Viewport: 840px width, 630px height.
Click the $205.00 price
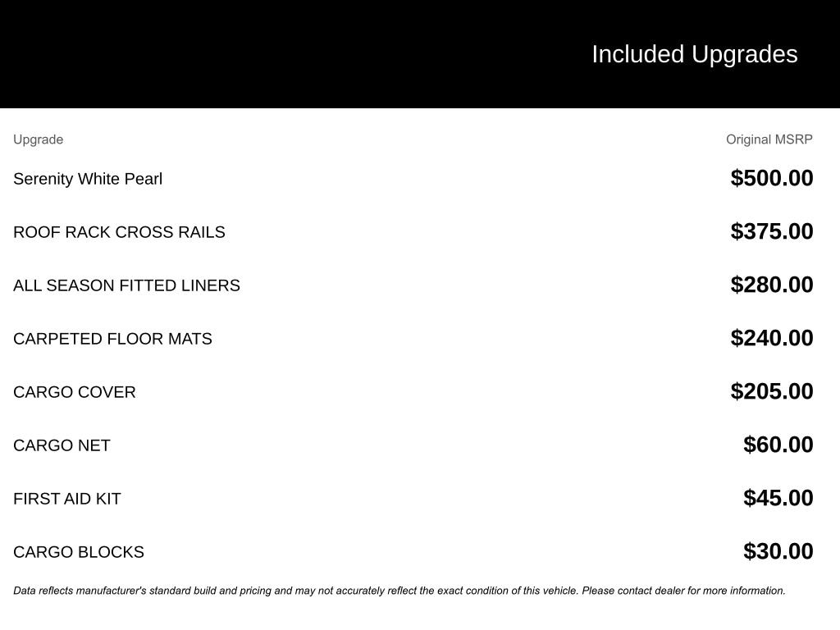click(771, 391)
